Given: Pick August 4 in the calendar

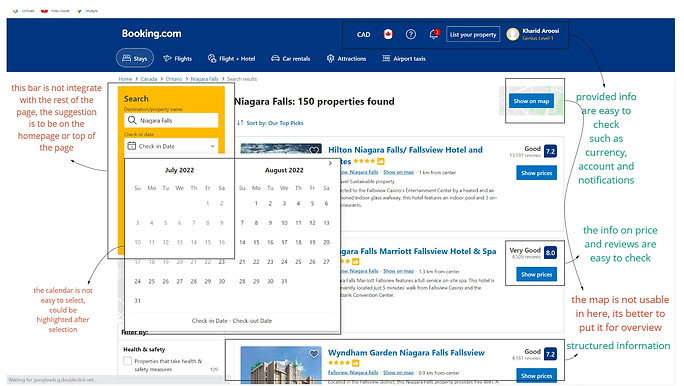Looking at the screenshot, I should [298, 203].
